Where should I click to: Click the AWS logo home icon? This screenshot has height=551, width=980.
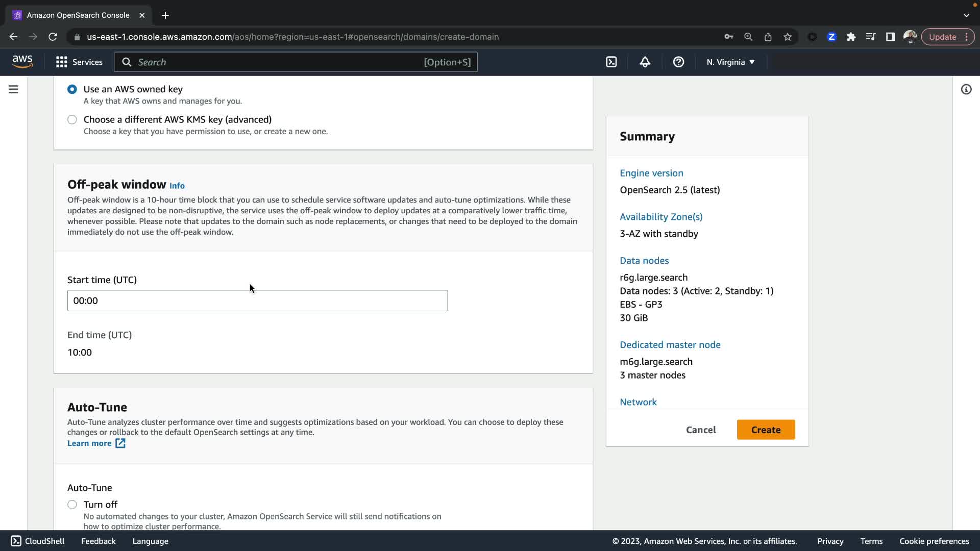click(x=22, y=62)
